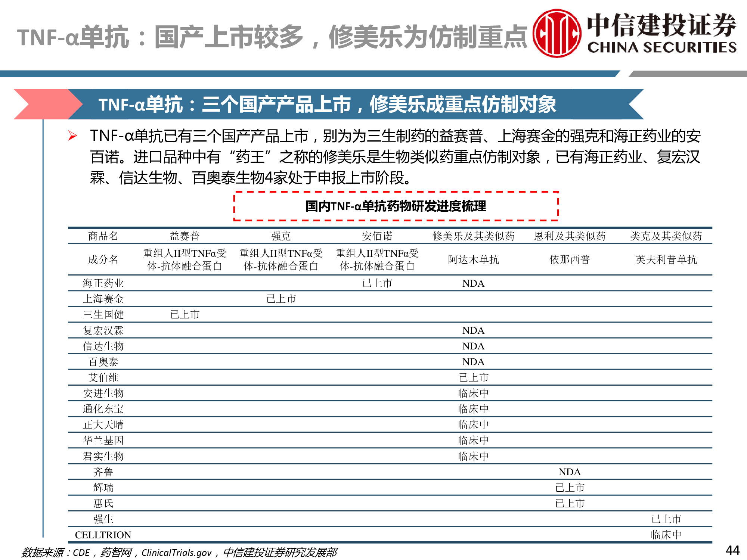Image resolution: width=747 pixels, height=560 pixels.
Task: Click 'NDA' in the 齐鲁 row
Action: 570,472
